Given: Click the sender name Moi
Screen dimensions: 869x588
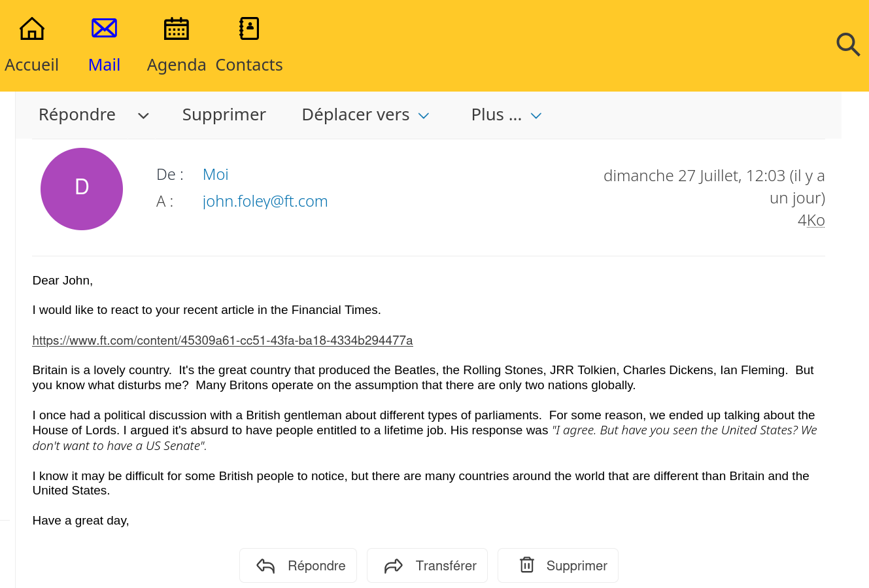Looking at the screenshot, I should (215, 174).
